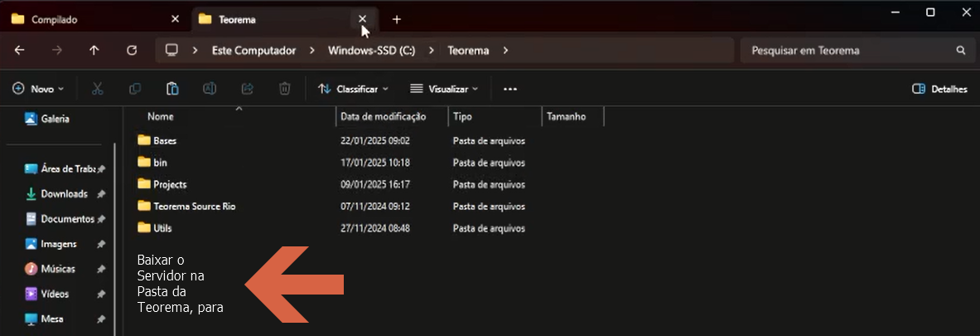Open Galeria in the sidebar
This screenshot has height=336, width=980.
(47, 119)
